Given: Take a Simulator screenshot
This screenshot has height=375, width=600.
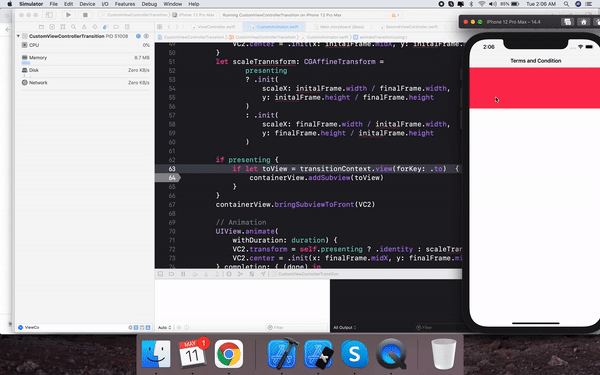Looking at the screenshot, I should (567, 22).
